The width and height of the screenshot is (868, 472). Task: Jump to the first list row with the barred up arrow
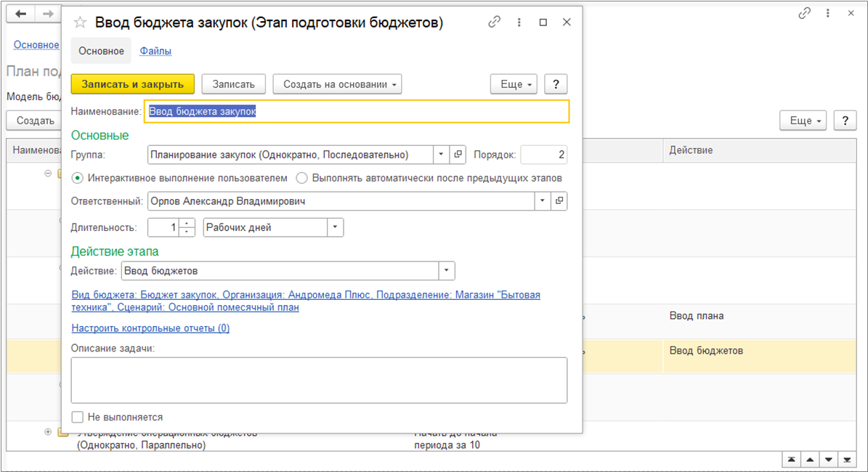pos(791,460)
